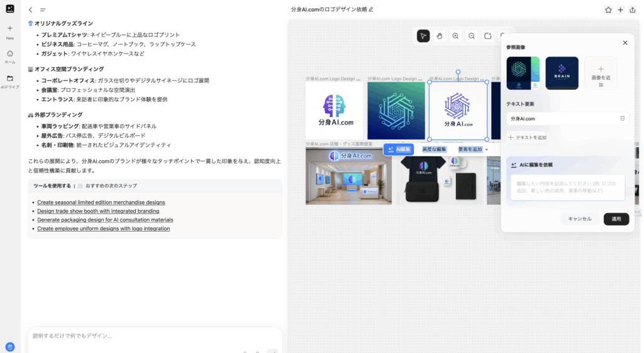Select the green gradient hexagon logo image
The image size is (644, 353).
396,111
